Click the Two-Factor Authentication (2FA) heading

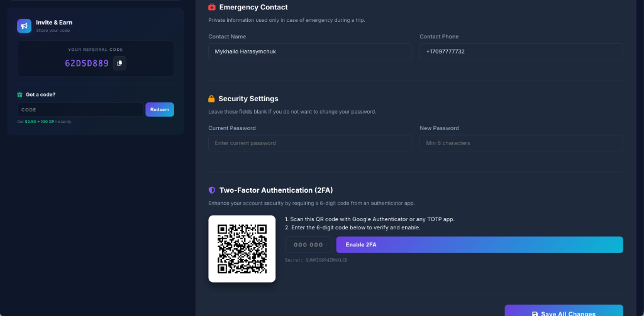[276, 190]
